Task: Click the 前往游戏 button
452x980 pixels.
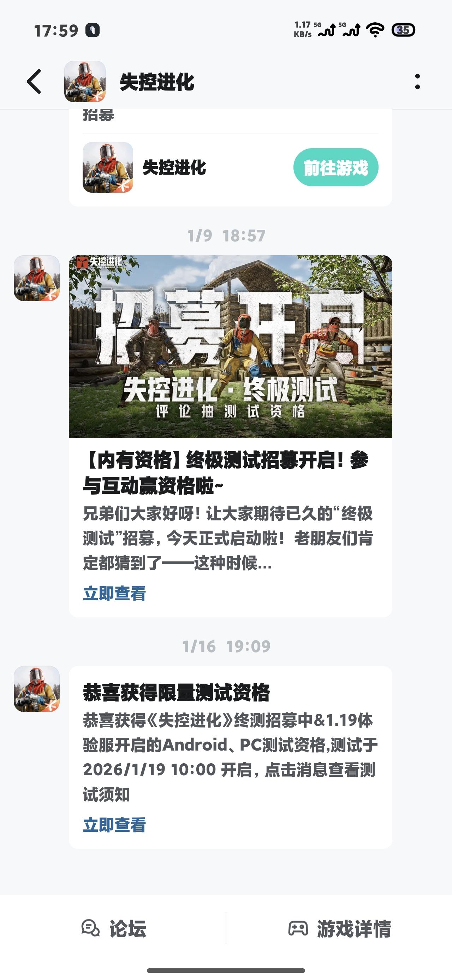Action: 336,167
